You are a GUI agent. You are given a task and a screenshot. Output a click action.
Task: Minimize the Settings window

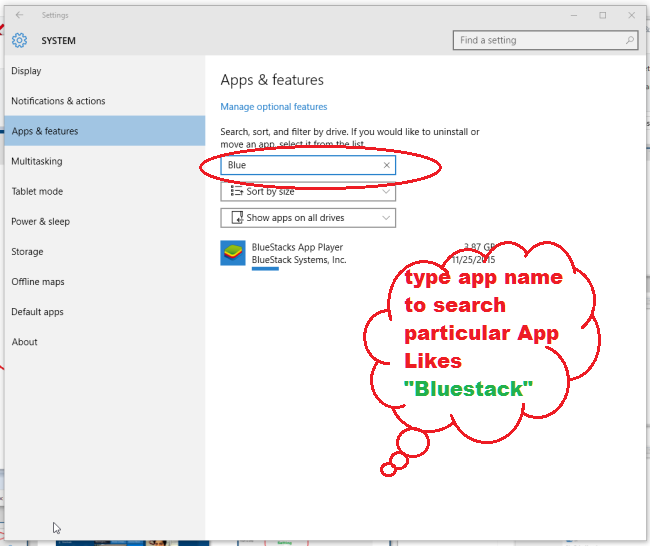point(574,15)
